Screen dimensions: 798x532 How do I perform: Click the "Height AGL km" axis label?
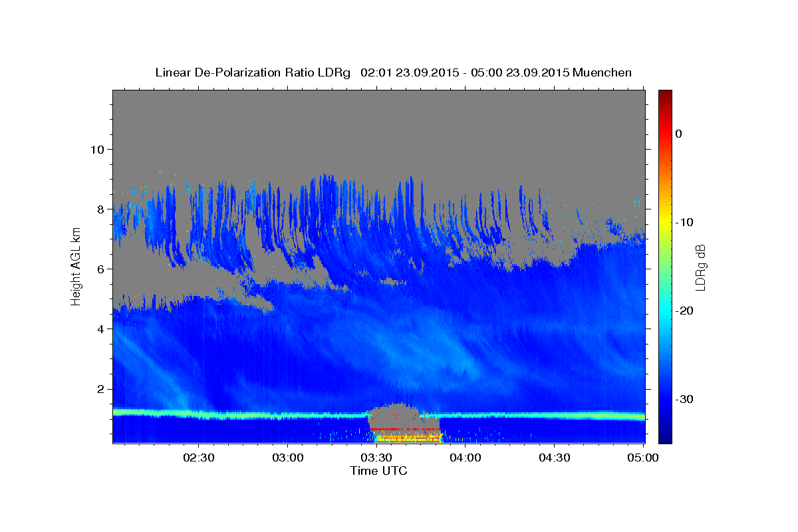(76, 266)
